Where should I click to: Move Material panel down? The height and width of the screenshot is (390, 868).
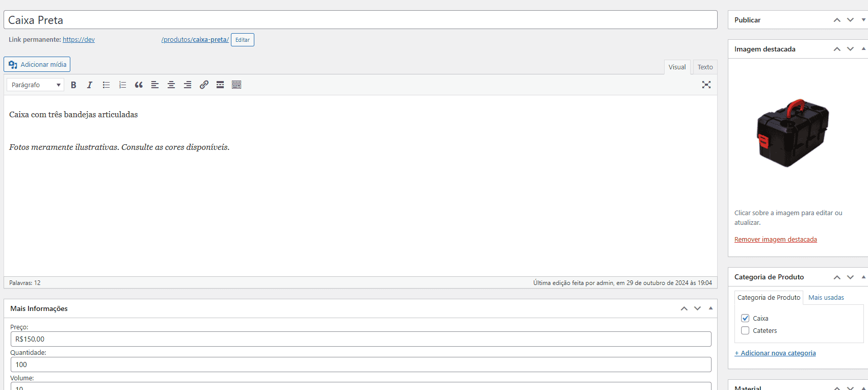pyautogui.click(x=850, y=387)
